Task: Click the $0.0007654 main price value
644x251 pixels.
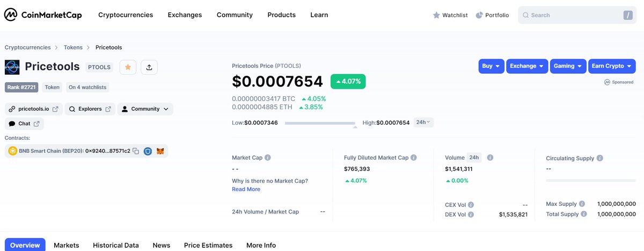Action: (277, 82)
